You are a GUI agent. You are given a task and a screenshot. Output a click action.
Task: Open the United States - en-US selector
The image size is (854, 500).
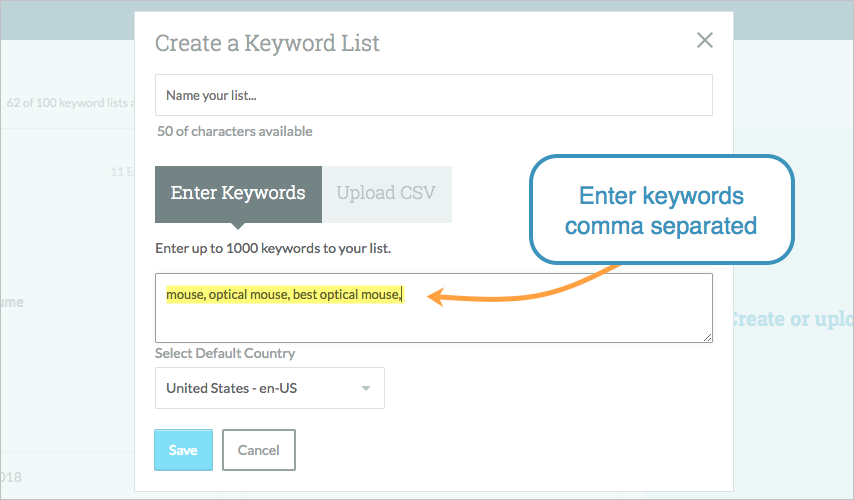(269, 388)
